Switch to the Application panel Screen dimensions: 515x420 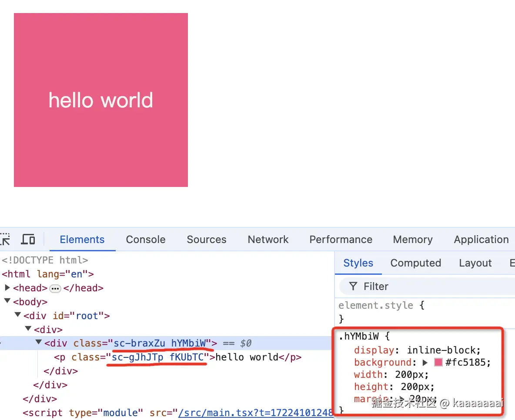tap(481, 239)
